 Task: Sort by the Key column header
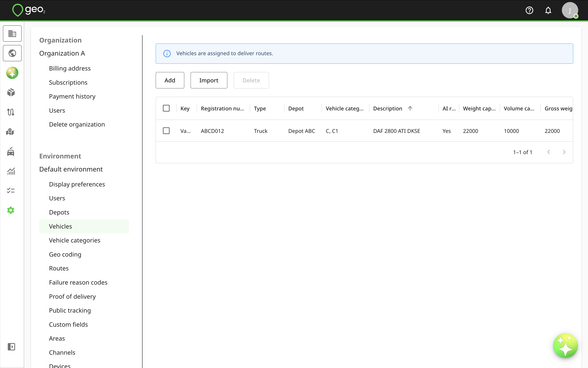click(185, 109)
